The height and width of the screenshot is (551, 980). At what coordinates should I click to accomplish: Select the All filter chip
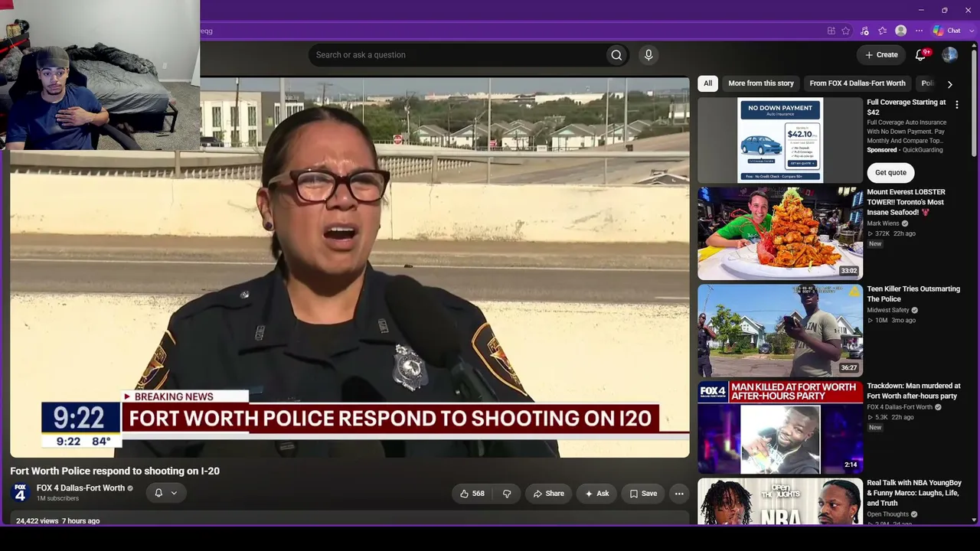coord(708,83)
